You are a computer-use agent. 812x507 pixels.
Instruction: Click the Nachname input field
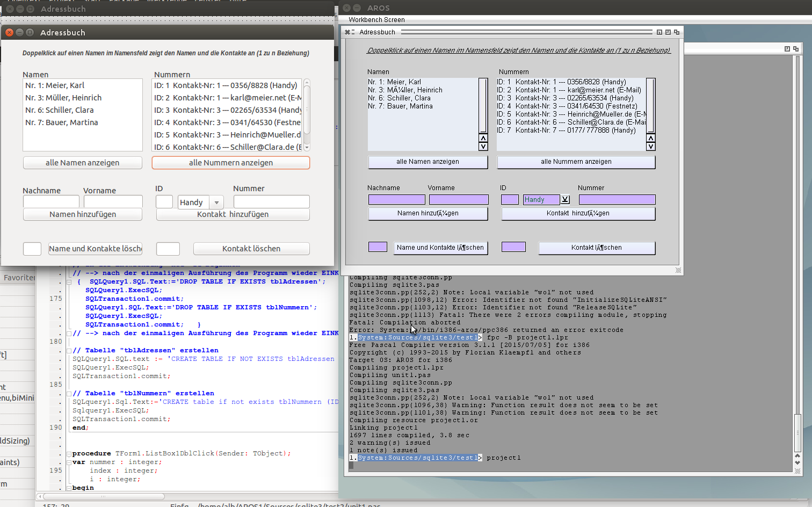51,201
